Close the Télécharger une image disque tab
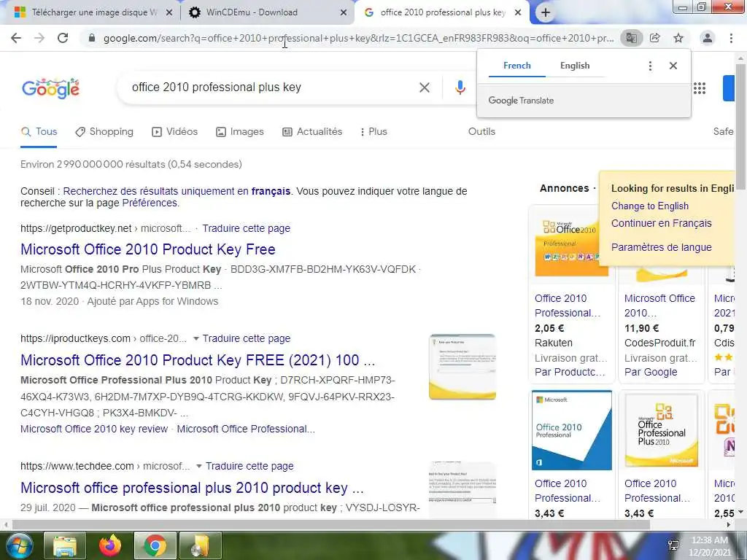This screenshot has width=747, height=560. point(169,13)
